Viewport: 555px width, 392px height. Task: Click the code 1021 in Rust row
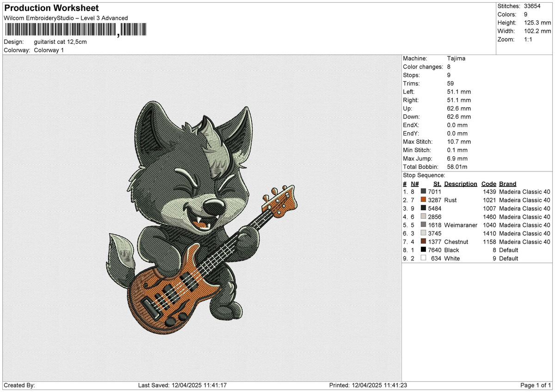point(489,200)
